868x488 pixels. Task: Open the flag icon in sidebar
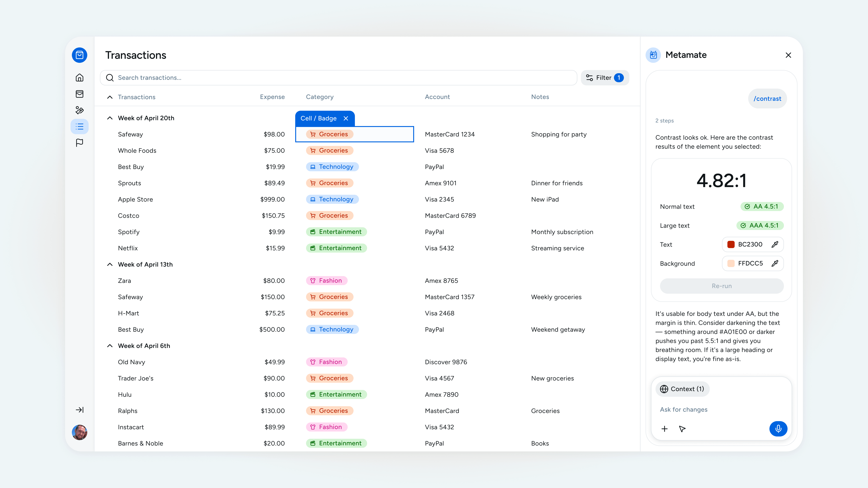[x=80, y=143]
